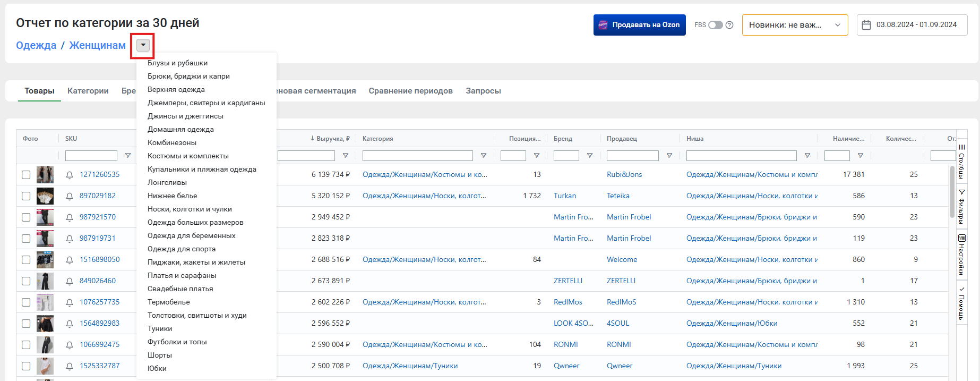This screenshot has width=980, height=381.
Task: Open the Настройки side panel
Action: tap(961, 255)
